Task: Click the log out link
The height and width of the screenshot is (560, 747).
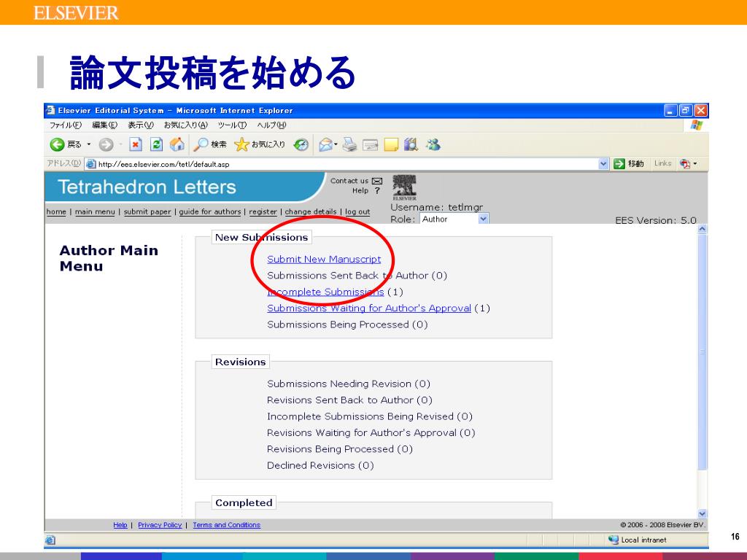Action: [x=357, y=211]
